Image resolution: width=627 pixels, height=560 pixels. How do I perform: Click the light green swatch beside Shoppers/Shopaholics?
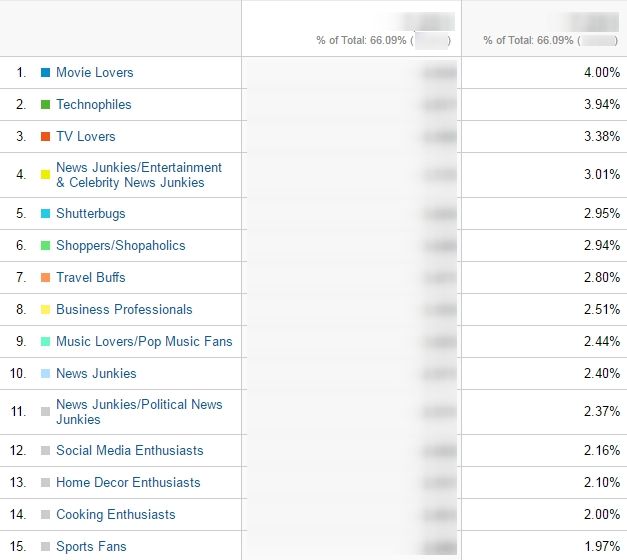pos(45,246)
